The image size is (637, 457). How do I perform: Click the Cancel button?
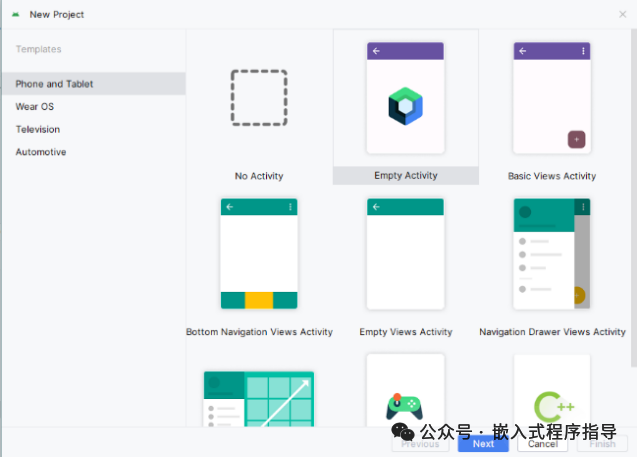543,444
